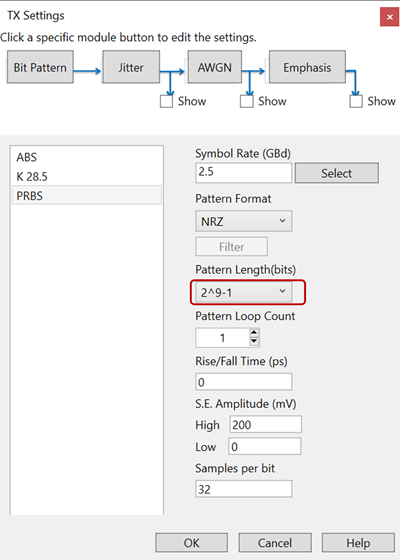
Task: Select K 28.5 in the pattern list
Action: pyautogui.click(x=87, y=176)
